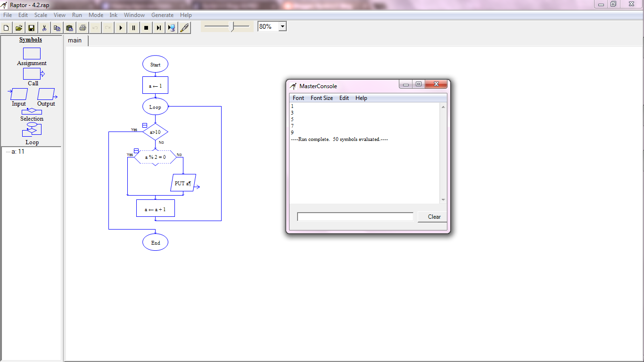The height and width of the screenshot is (362, 644).
Task: Open MasterConsole Font menu
Action: click(298, 98)
